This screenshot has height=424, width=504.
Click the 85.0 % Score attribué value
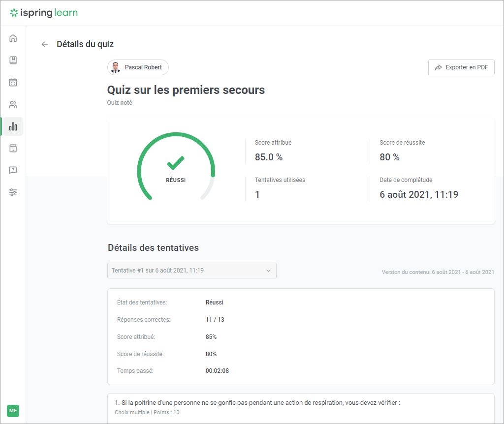269,157
